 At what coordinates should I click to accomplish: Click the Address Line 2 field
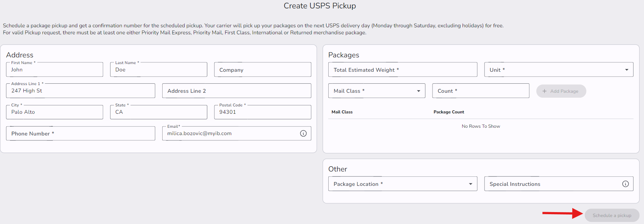tap(236, 91)
